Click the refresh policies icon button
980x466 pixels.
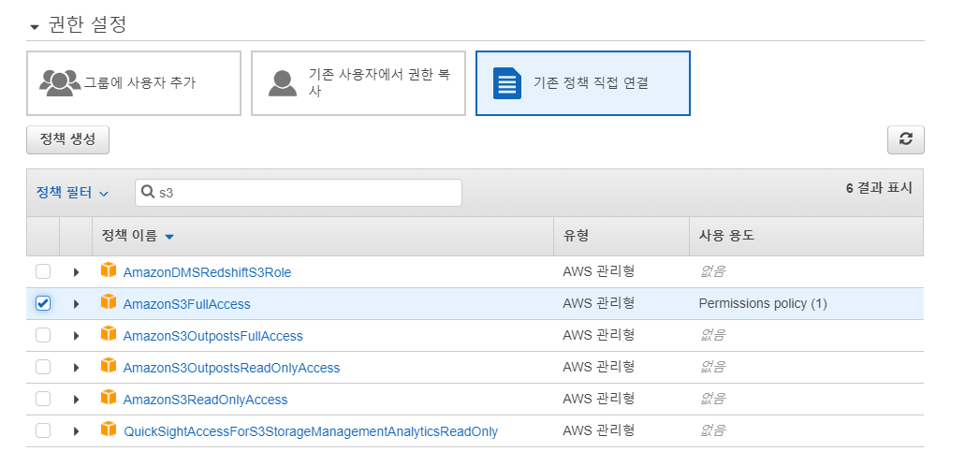[x=906, y=140]
